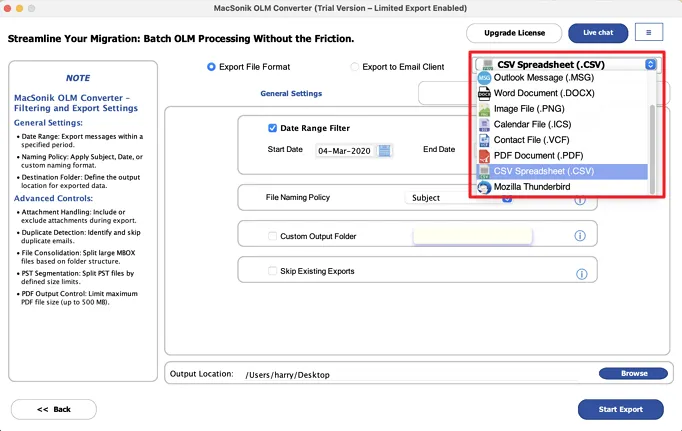The height and width of the screenshot is (431, 682).
Task: Click the Upgrade License button
Action: 514,33
